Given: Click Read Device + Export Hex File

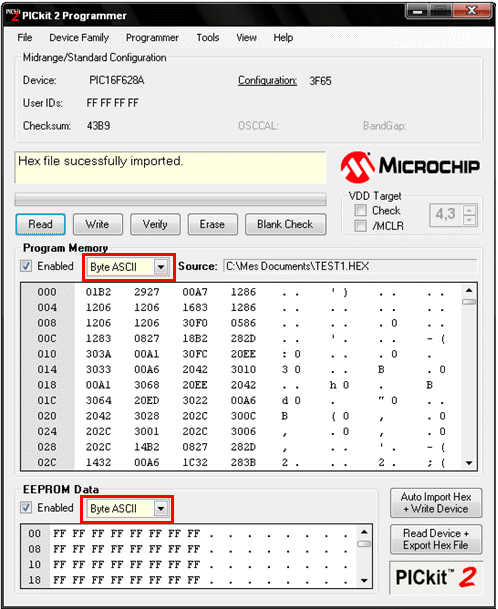Looking at the screenshot, I should [x=435, y=539].
